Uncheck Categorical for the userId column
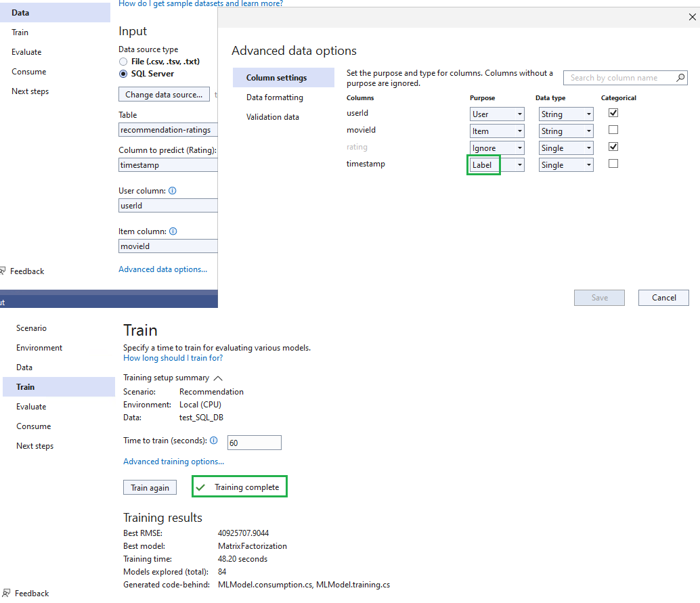The height and width of the screenshot is (603, 700). [613, 113]
